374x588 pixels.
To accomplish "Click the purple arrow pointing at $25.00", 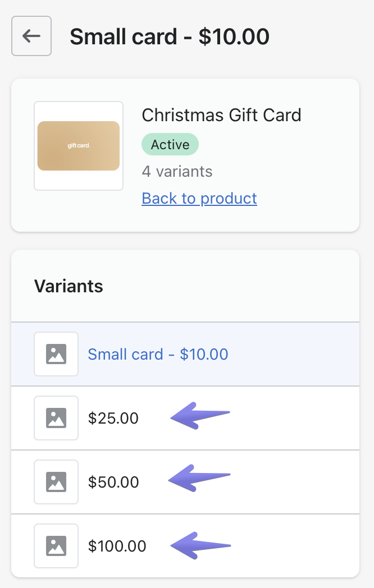I will pos(199,416).
